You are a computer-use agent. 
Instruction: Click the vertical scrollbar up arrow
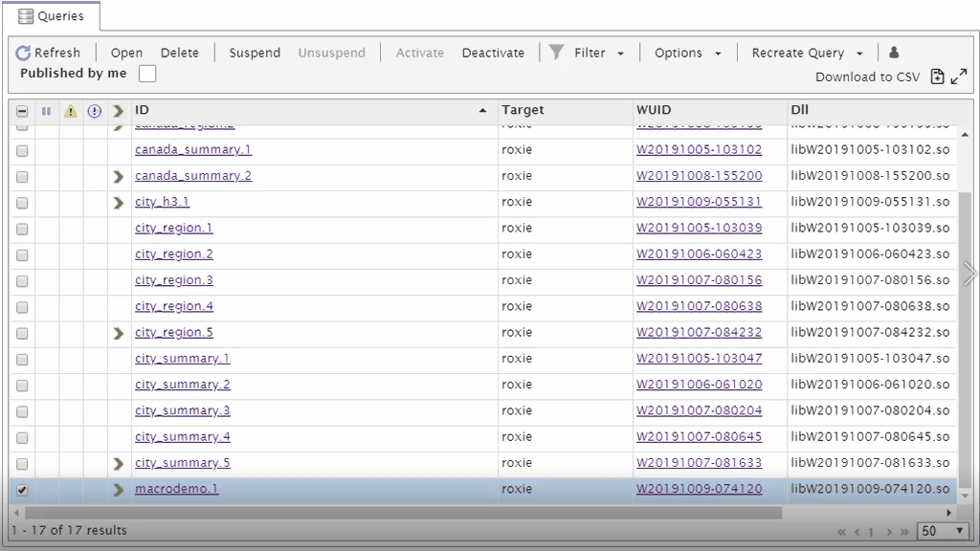click(965, 134)
